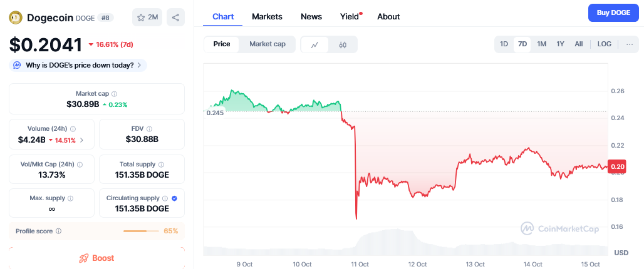Toggle LOG scale on chart
Screen dimensions: 644x269
tap(605, 44)
